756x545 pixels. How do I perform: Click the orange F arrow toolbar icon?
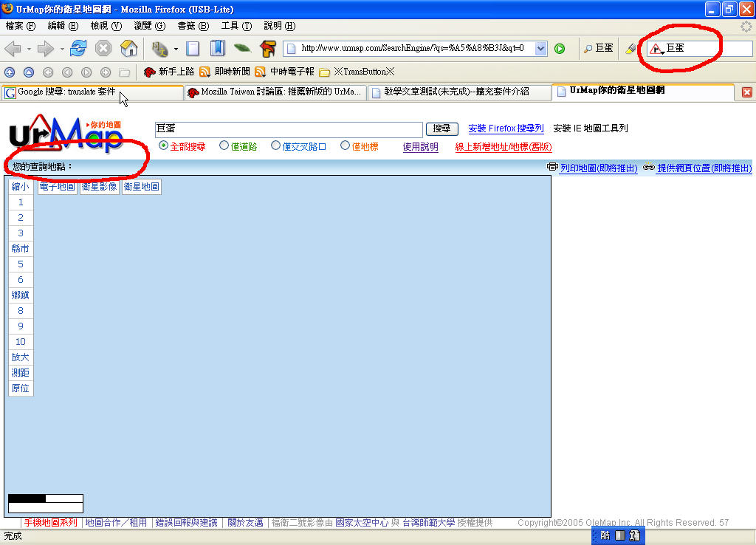pyautogui.click(x=267, y=48)
